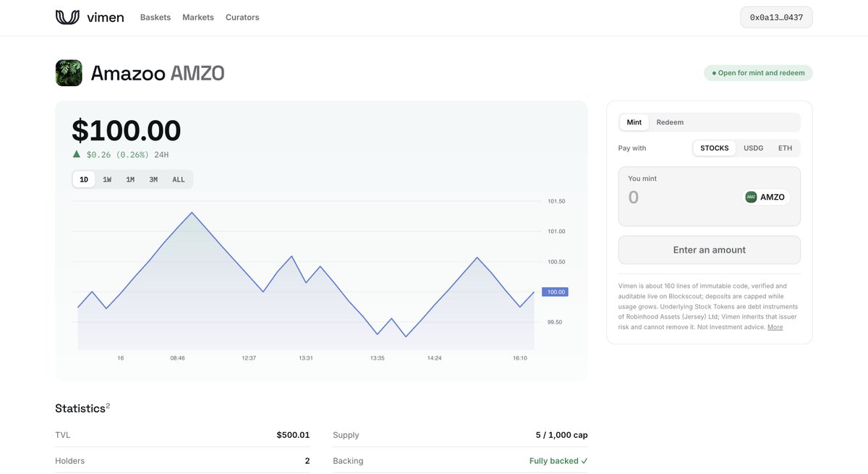Switch to the Mint tab
Screen dimensions: 868x474
pyautogui.click(x=634, y=122)
